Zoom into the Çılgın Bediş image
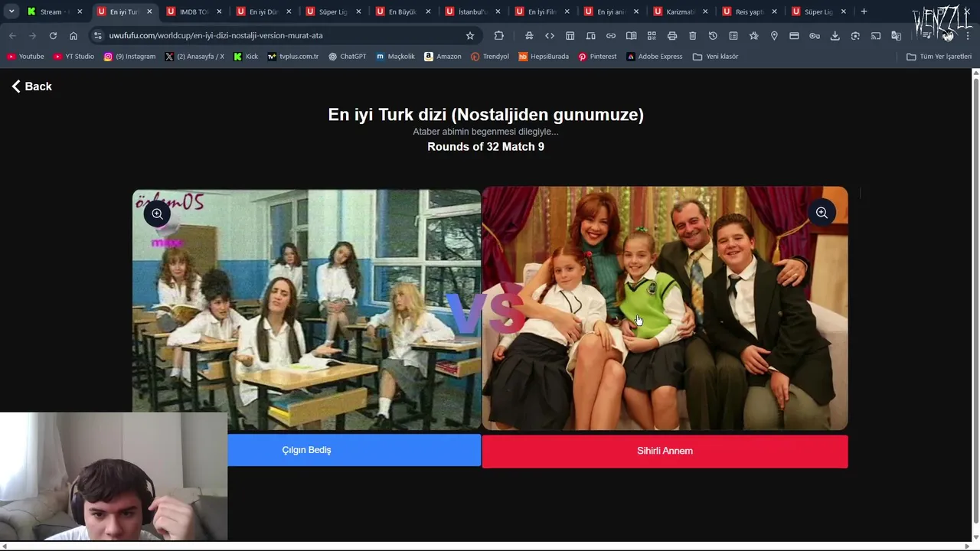 [x=157, y=214]
